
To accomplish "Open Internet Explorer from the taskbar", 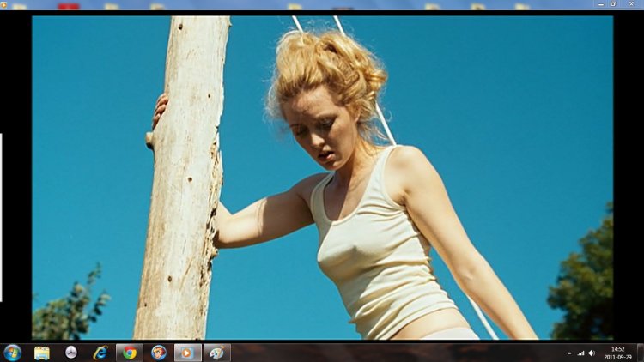I will 100,353.
